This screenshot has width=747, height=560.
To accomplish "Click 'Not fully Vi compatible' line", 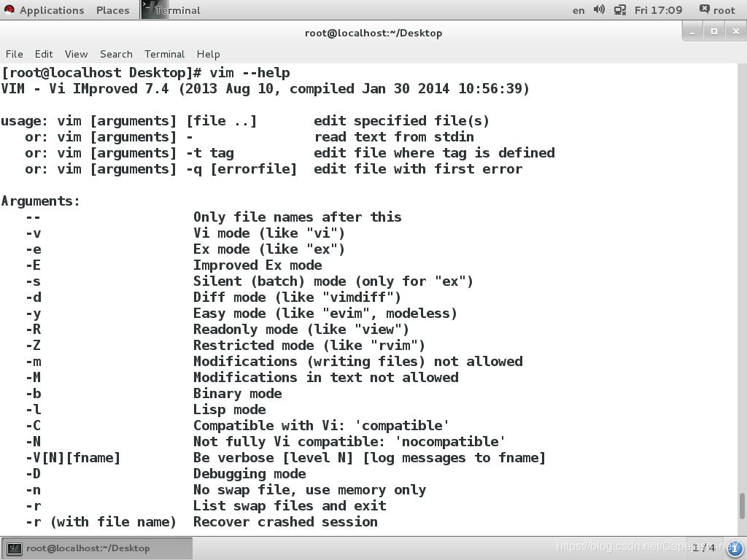I will point(349,441).
